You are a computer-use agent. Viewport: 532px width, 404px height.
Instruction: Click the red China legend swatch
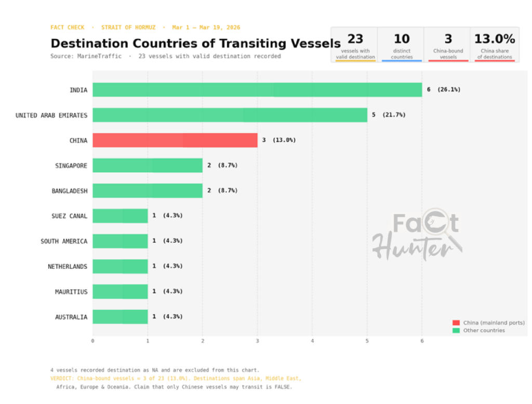(456, 323)
